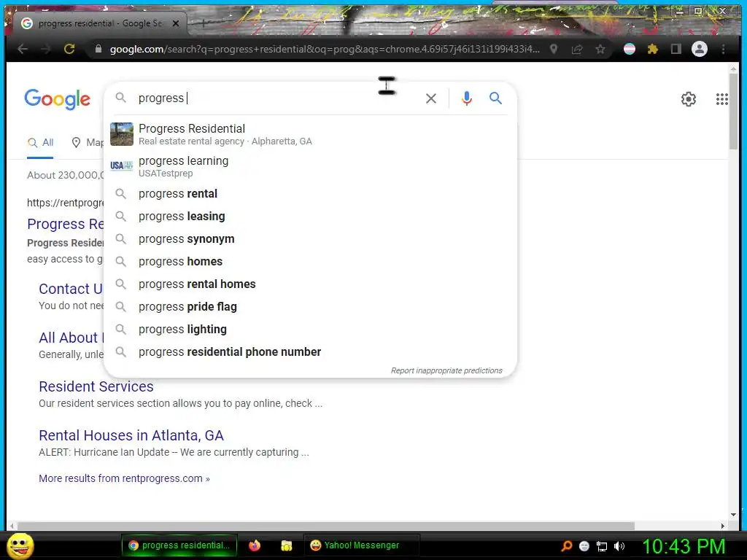
Task: Start voice search with the microphone
Action: coord(467,98)
